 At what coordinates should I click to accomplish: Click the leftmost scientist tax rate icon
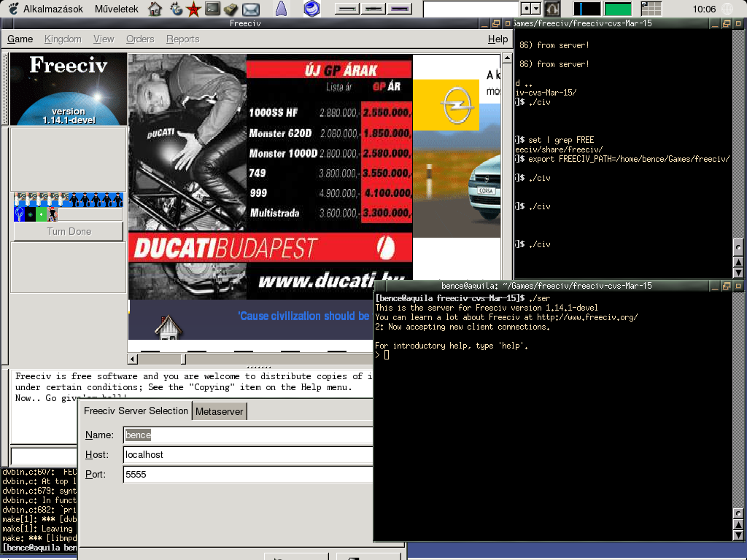[x=20, y=200]
